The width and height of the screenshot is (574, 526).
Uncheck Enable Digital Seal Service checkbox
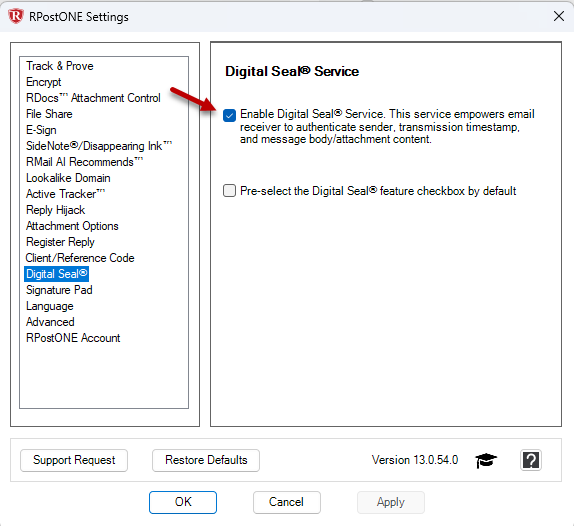click(x=229, y=115)
